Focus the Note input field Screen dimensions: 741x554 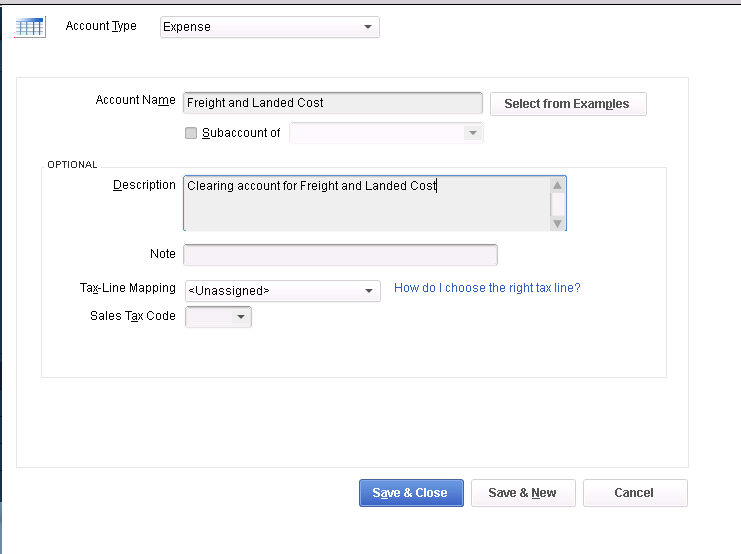pyautogui.click(x=340, y=255)
